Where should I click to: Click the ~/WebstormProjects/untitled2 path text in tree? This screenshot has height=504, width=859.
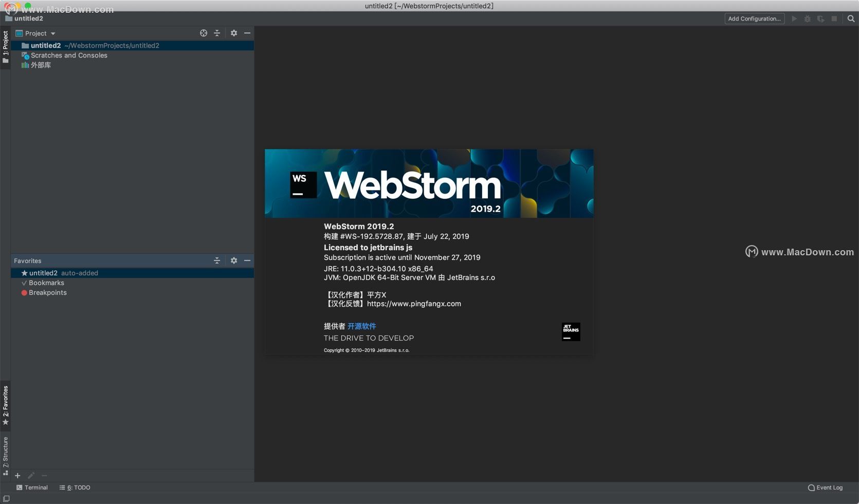point(112,46)
